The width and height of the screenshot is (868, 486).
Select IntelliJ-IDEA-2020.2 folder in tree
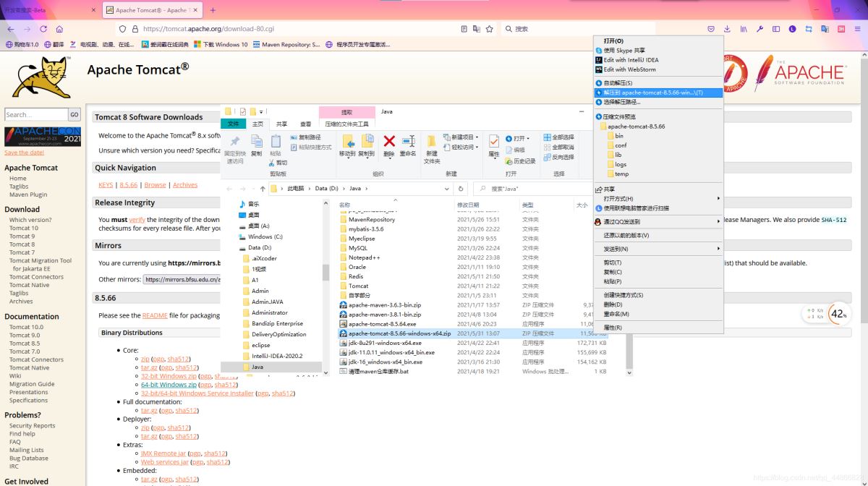pos(277,356)
